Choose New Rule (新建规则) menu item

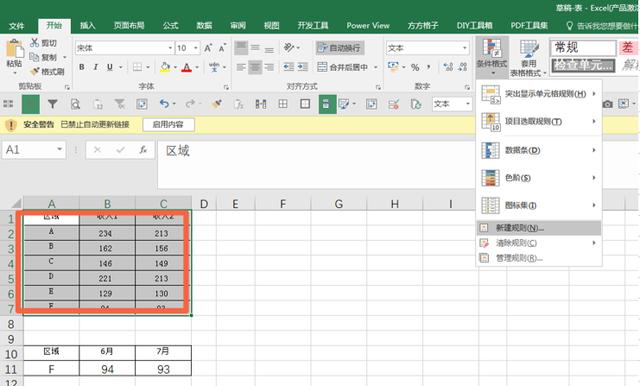click(x=539, y=228)
